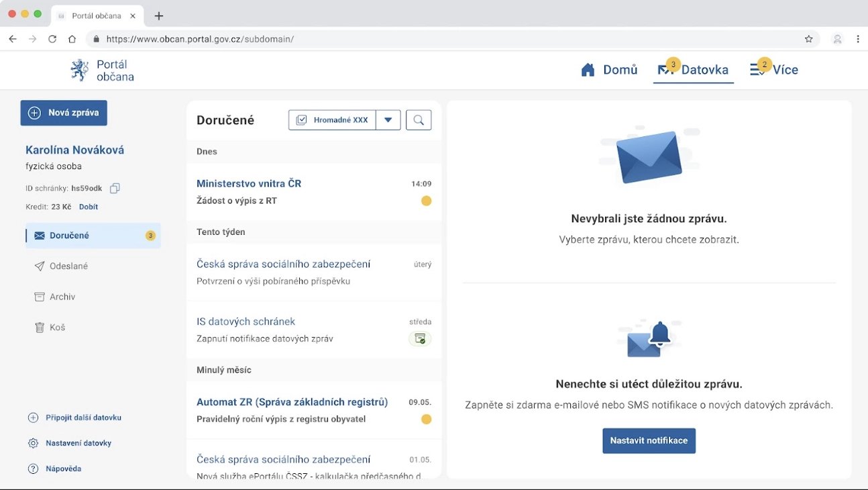This screenshot has width=868, height=490.
Task: Select the Datovka navigation tab
Action: click(694, 70)
